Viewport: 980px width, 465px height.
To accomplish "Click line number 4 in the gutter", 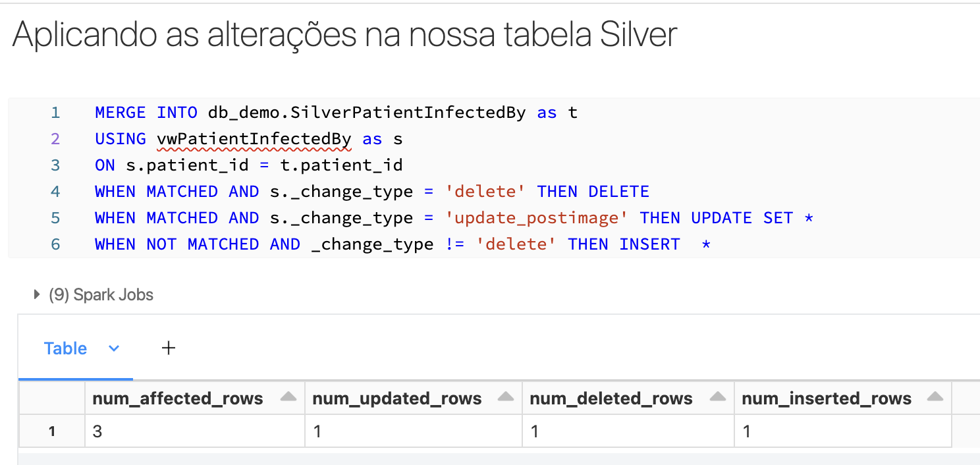I will pyautogui.click(x=55, y=192).
